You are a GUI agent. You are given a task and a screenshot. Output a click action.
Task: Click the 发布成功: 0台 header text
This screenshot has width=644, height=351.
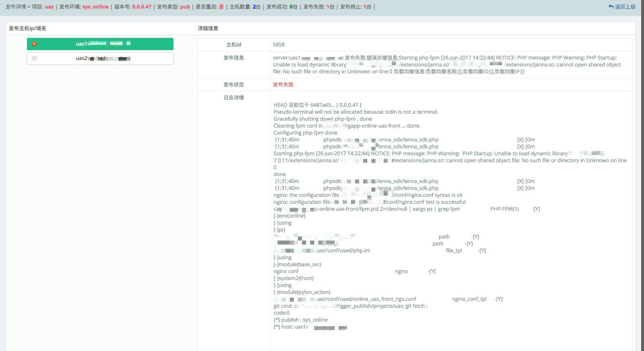[282, 7]
